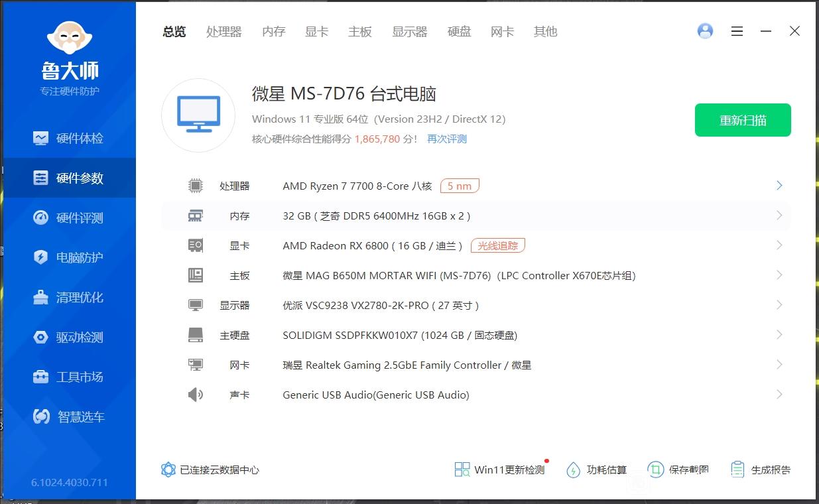Click the 电脑防护 shield icon
The height and width of the screenshot is (504, 819).
40,257
